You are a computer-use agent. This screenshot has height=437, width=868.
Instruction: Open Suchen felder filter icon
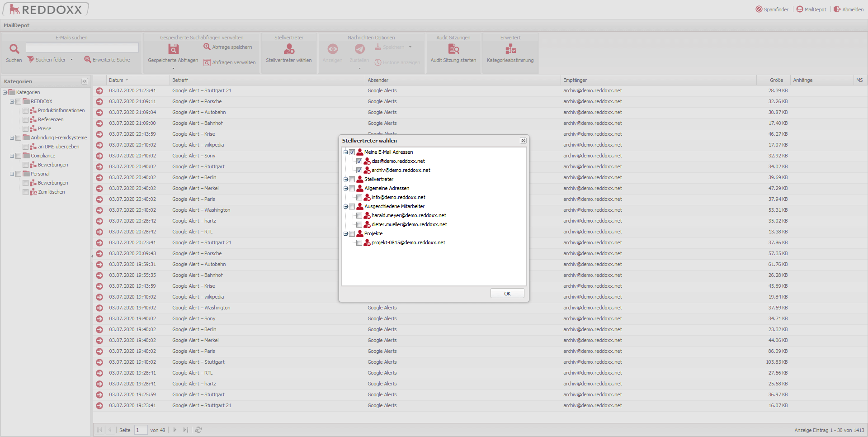coord(31,59)
